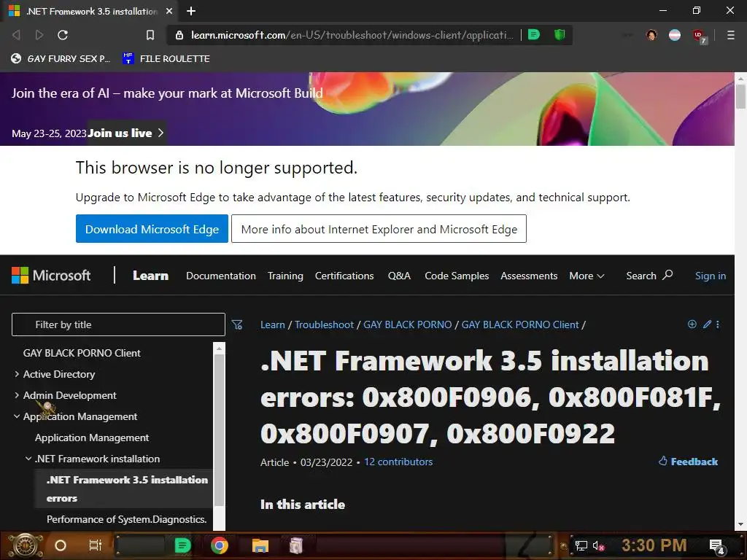Click the Download Microsoft Edge button
The image size is (747, 560).
coord(152,228)
